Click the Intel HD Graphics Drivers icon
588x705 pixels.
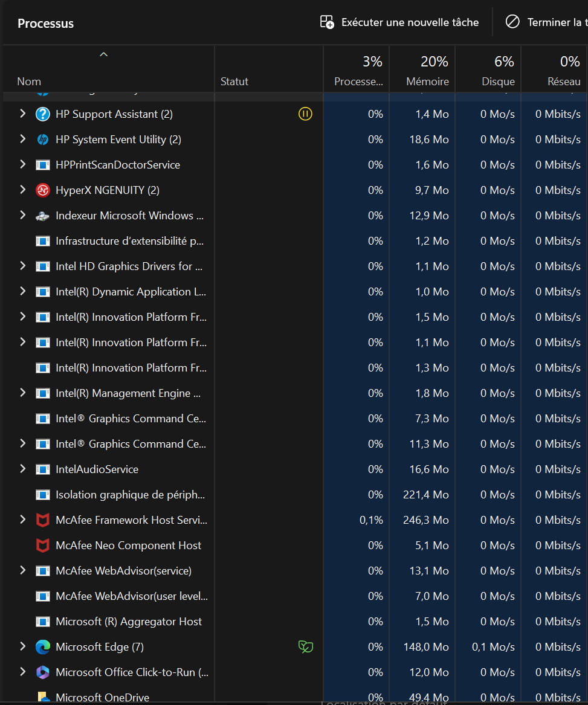click(x=43, y=266)
